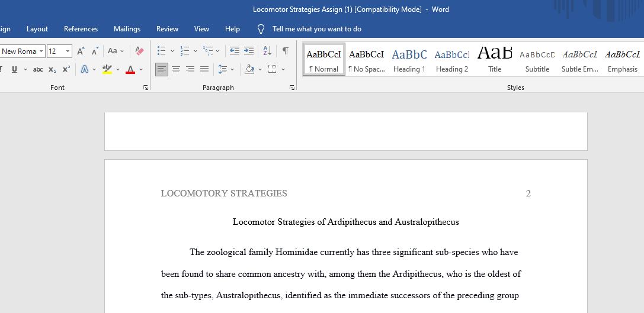Toggle superscript formatting
Image resolution: width=644 pixels, height=313 pixels.
[x=66, y=69]
